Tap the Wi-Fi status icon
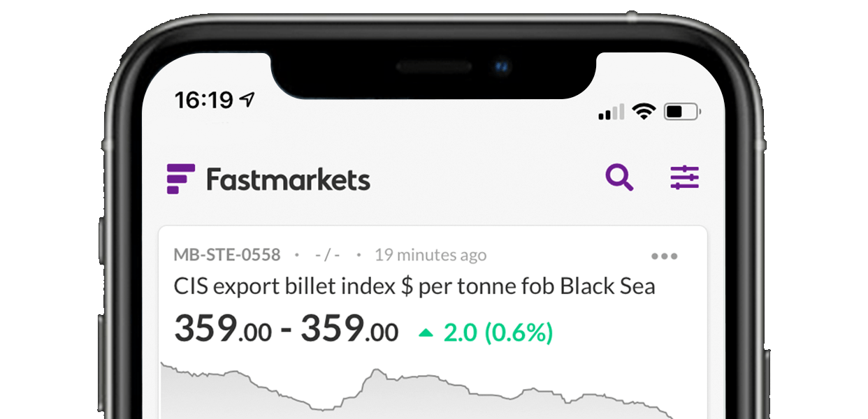This screenshot has height=419, width=868. coord(643,111)
